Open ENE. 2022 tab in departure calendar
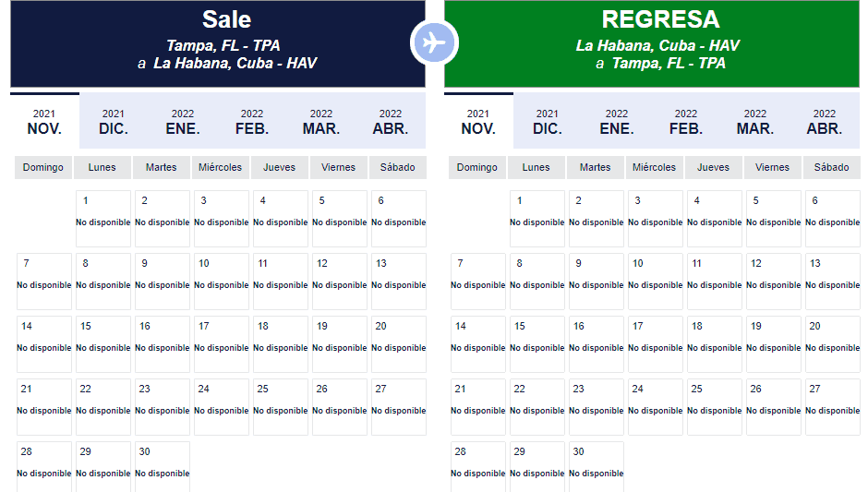868x492 pixels. [183, 121]
